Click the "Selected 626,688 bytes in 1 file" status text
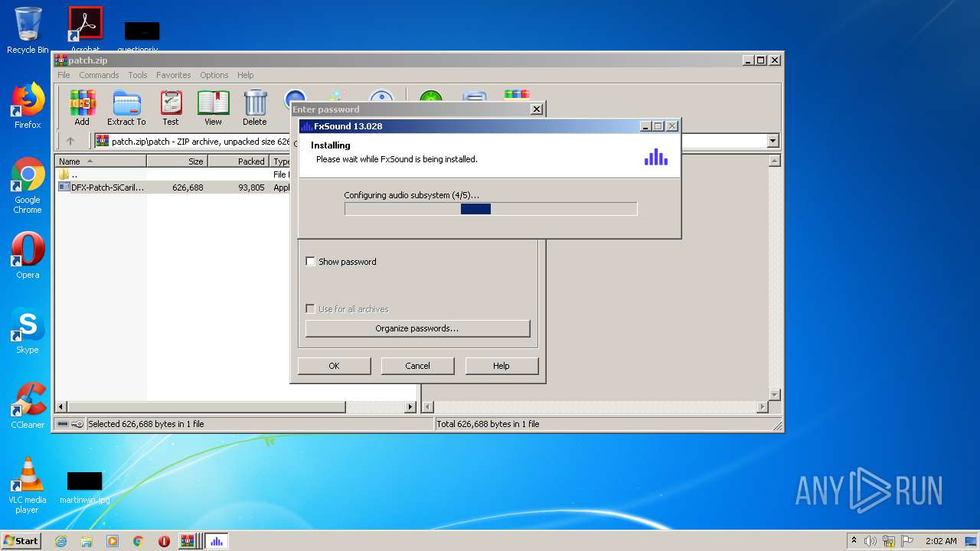The height and width of the screenshot is (551, 980). (x=146, y=424)
